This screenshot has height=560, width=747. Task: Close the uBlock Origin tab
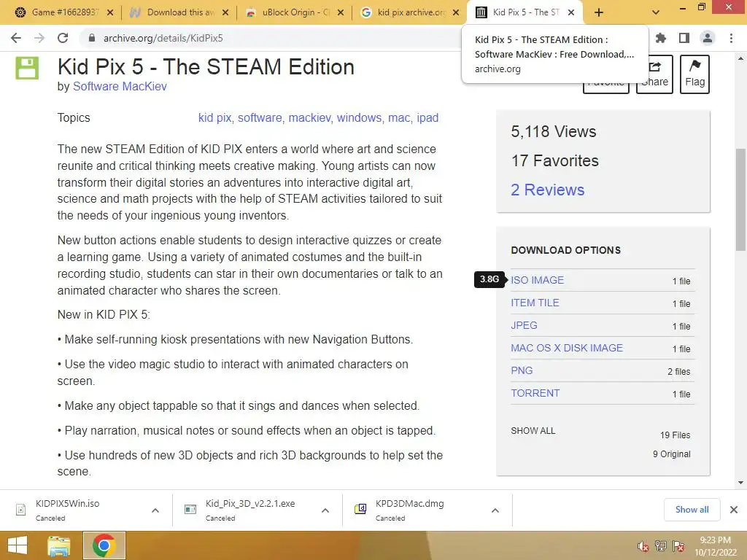coord(341,12)
